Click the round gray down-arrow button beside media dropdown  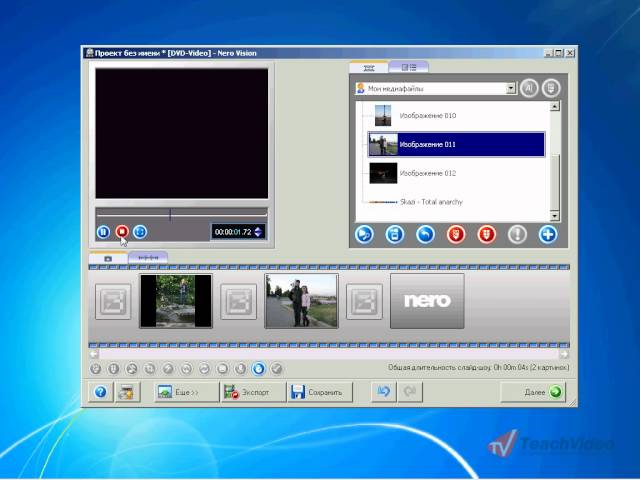pyautogui.click(x=551, y=88)
